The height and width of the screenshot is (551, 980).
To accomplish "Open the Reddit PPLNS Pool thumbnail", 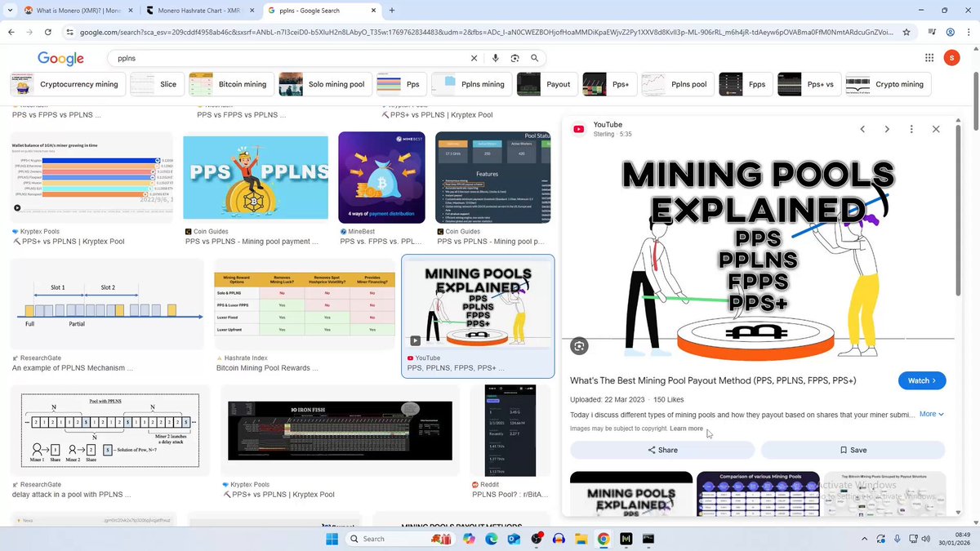I will [510, 430].
